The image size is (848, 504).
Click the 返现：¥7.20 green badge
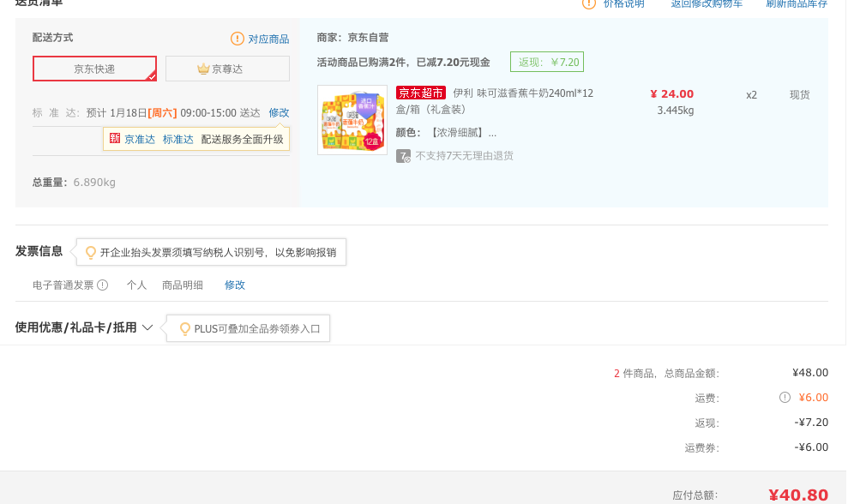(547, 63)
